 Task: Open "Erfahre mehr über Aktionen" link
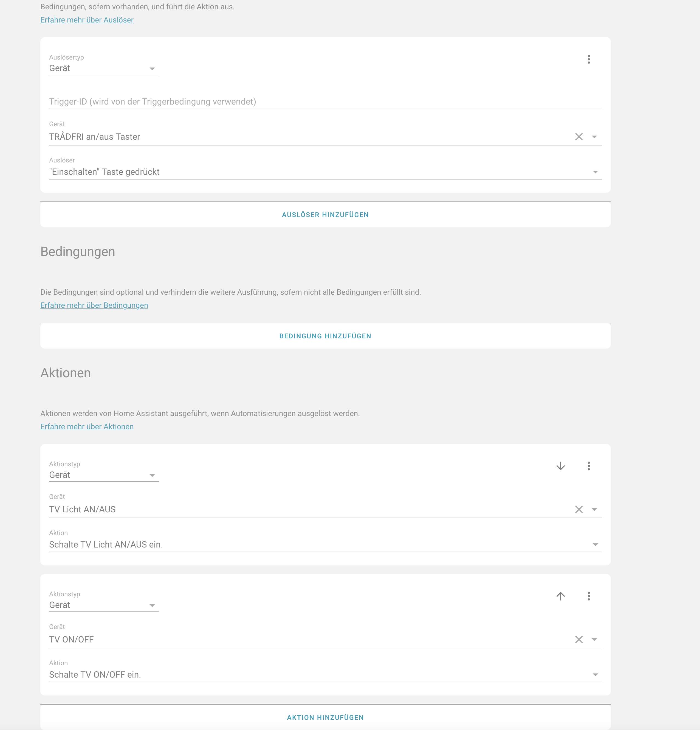(87, 426)
